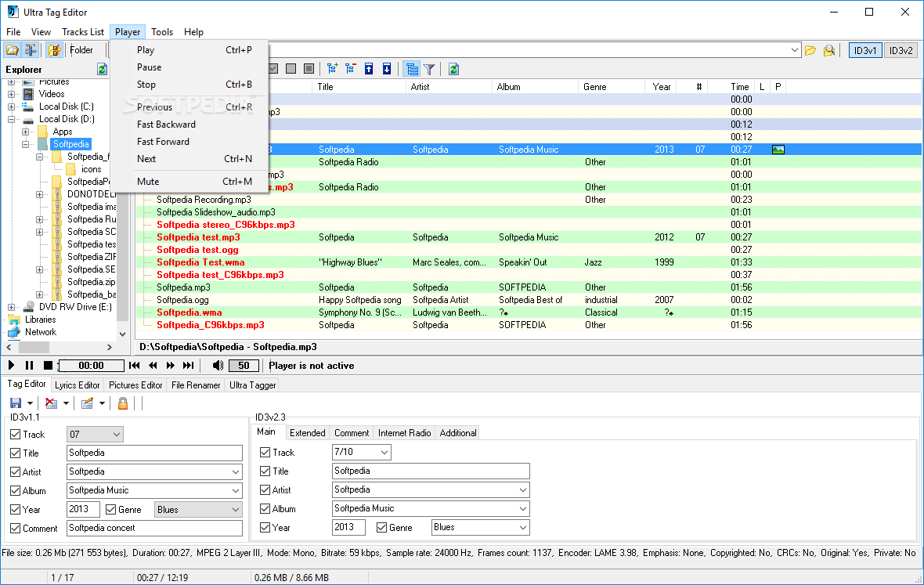Open the ID3v1.1 Track number dropdown
Image resolution: width=924 pixels, height=585 pixels.
coord(116,434)
